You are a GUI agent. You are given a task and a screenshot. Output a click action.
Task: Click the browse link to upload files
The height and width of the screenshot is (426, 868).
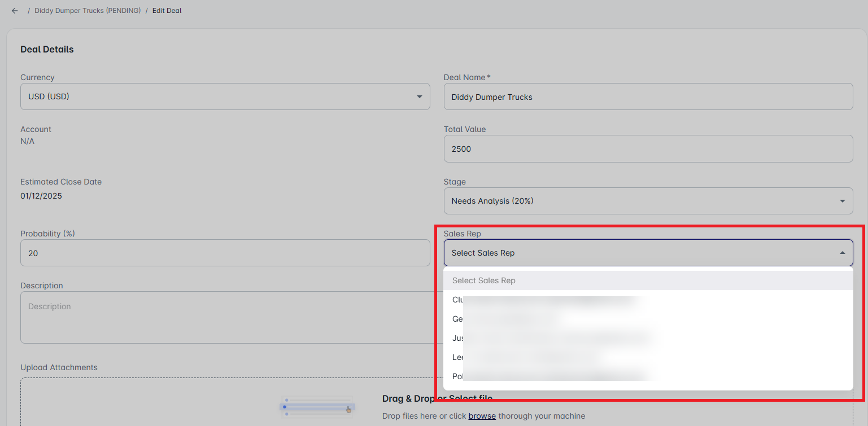coord(482,416)
